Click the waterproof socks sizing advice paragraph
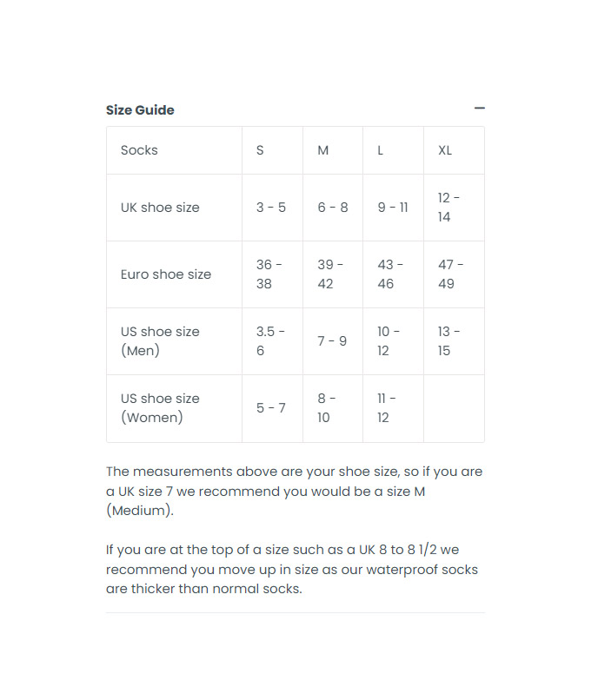Image resolution: width=598 pixels, height=700 pixels. coord(292,569)
